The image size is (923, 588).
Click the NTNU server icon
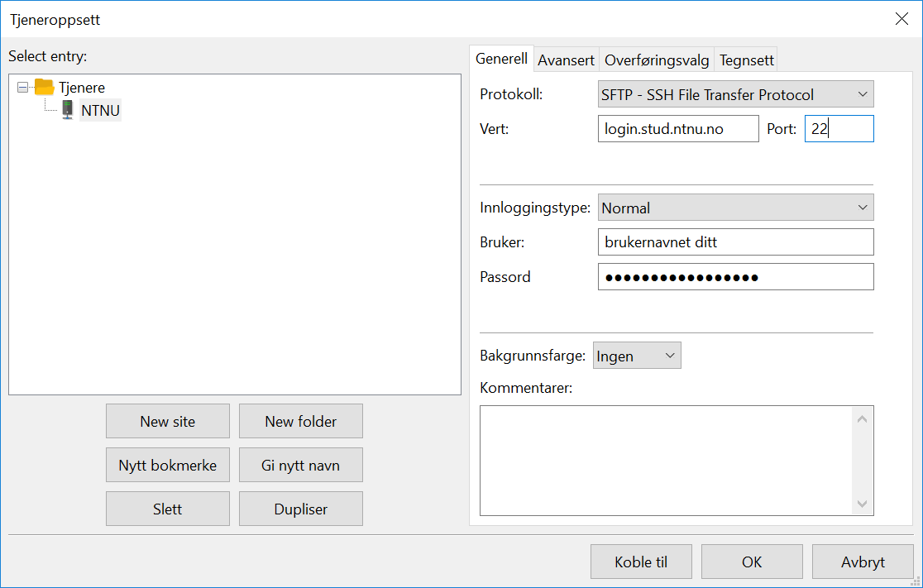click(67, 110)
